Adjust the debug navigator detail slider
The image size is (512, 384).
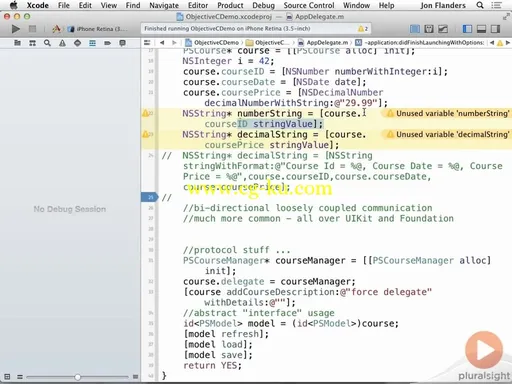(77, 377)
